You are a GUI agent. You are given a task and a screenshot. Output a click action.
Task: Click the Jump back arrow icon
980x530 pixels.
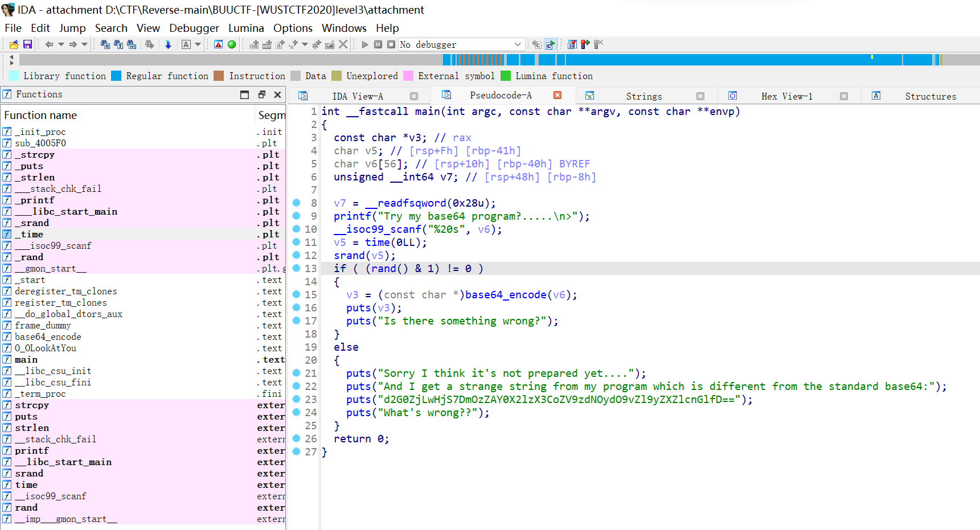click(x=49, y=44)
